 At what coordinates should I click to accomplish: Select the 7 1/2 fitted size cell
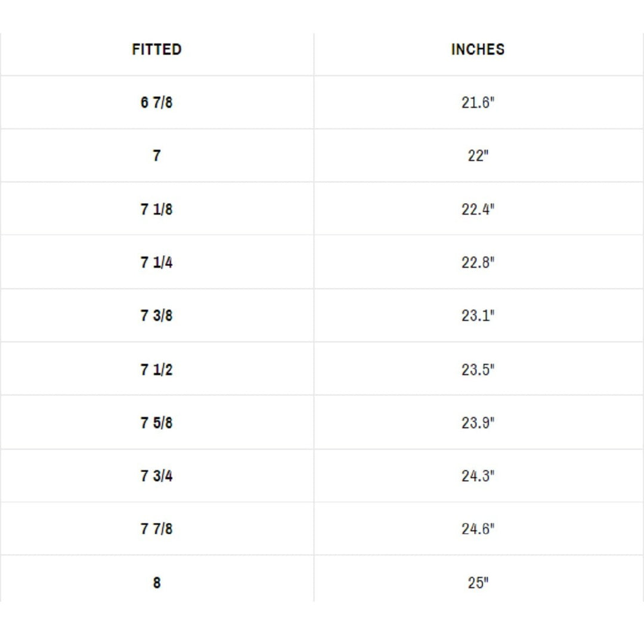point(156,370)
